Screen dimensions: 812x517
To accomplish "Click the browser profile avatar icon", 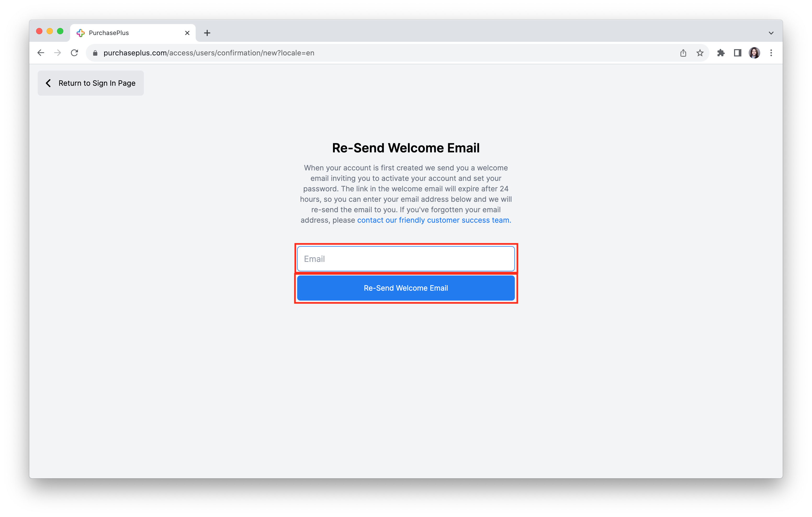I will 755,53.
